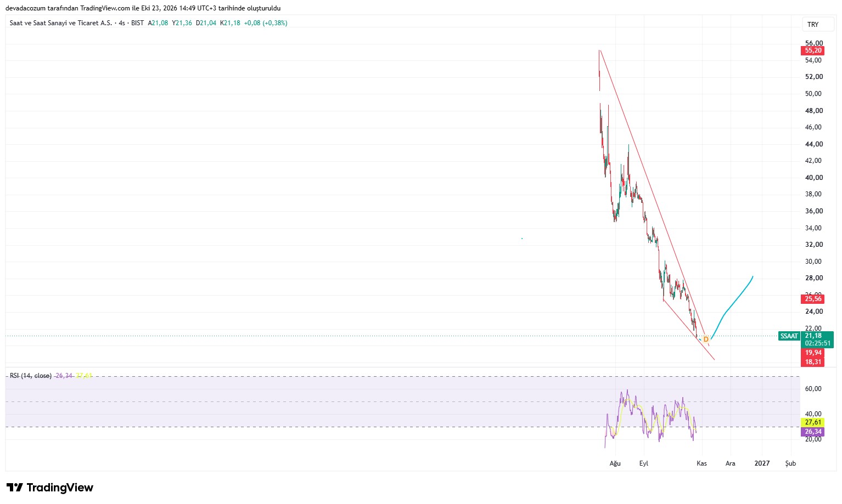
Task: Click the red 25,56 price label
Action: [x=813, y=299]
